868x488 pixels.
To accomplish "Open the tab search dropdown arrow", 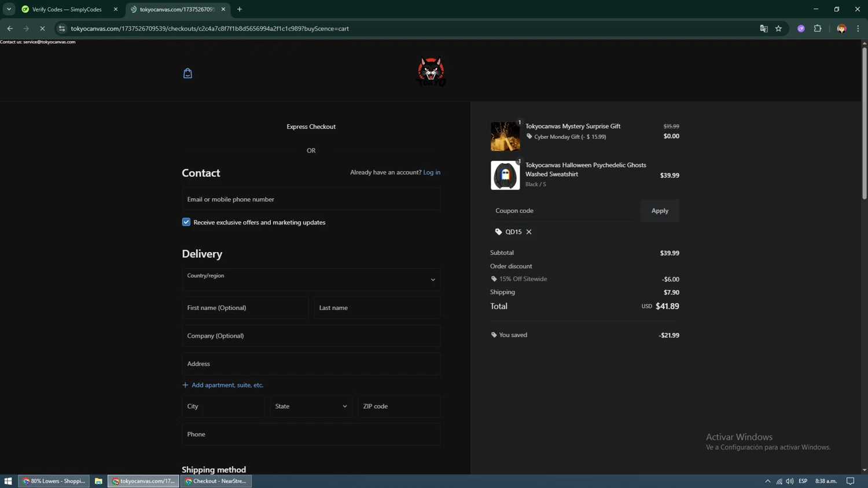I will pos(9,9).
